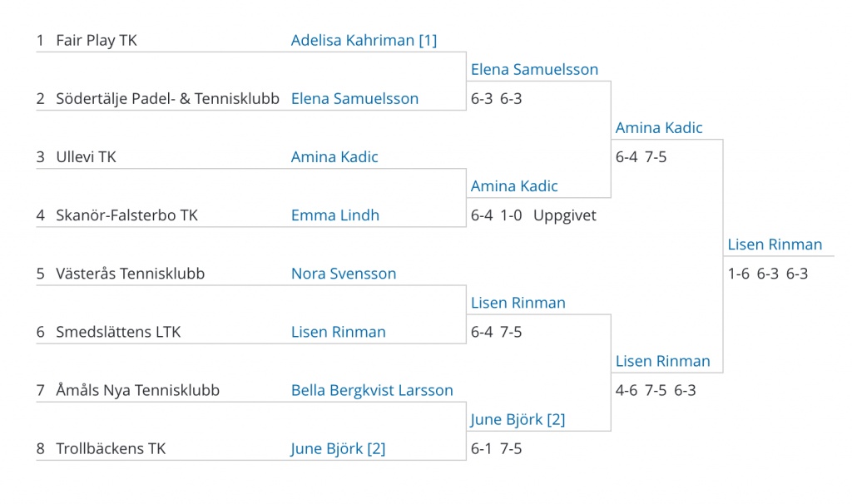Click Amina Kadic in first round
Image resolution: width=852 pixels, height=504 pixels.
334,157
